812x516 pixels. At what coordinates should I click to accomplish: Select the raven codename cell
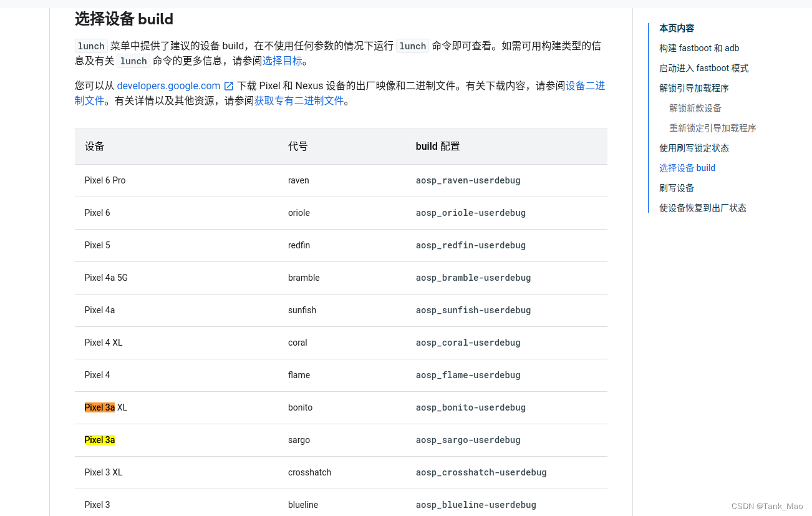pyautogui.click(x=299, y=180)
